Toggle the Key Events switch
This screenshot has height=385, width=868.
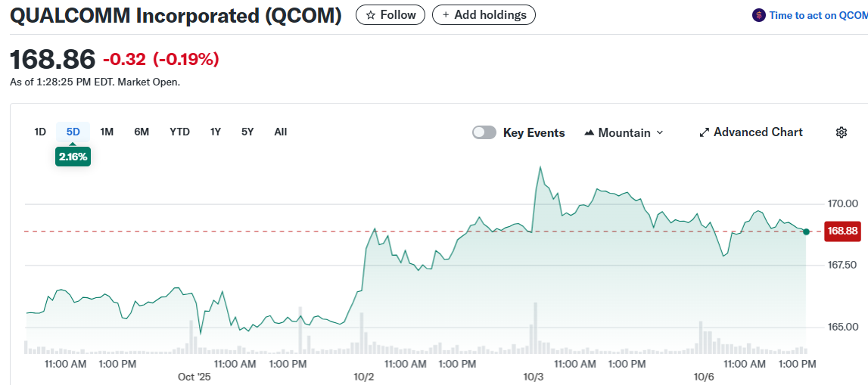coord(484,132)
